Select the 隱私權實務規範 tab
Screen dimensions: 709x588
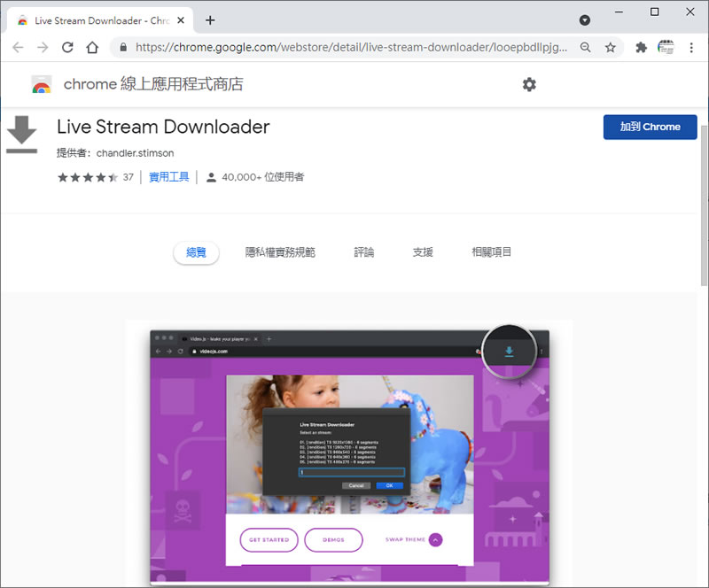(x=280, y=252)
